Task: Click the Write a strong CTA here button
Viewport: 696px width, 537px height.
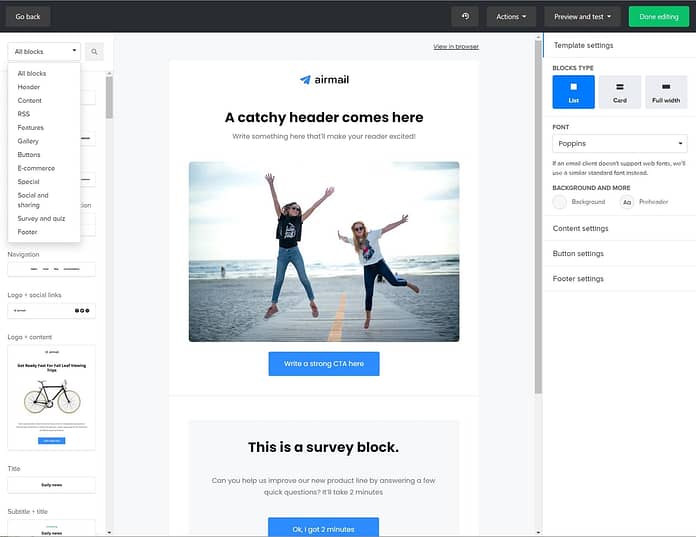Action: (324, 363)
